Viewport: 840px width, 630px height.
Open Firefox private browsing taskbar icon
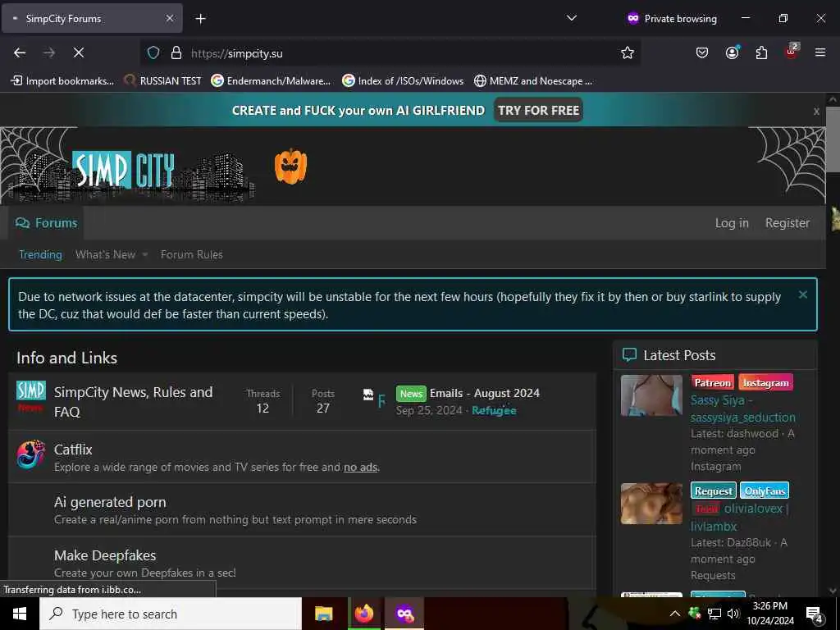[404, 614]
